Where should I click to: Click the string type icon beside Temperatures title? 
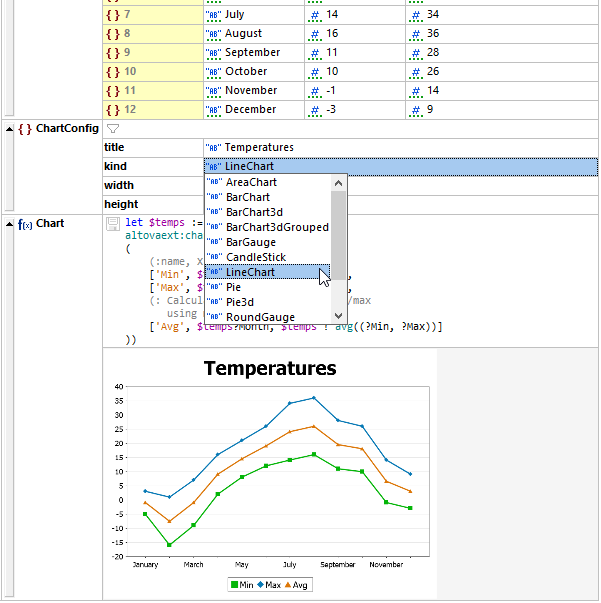coord(213,148)
